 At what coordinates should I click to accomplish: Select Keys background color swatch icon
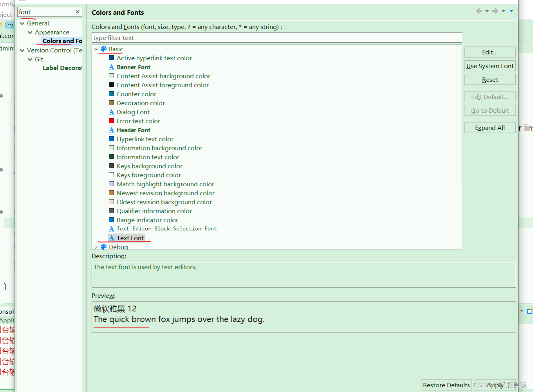click(x=112, y=166)
